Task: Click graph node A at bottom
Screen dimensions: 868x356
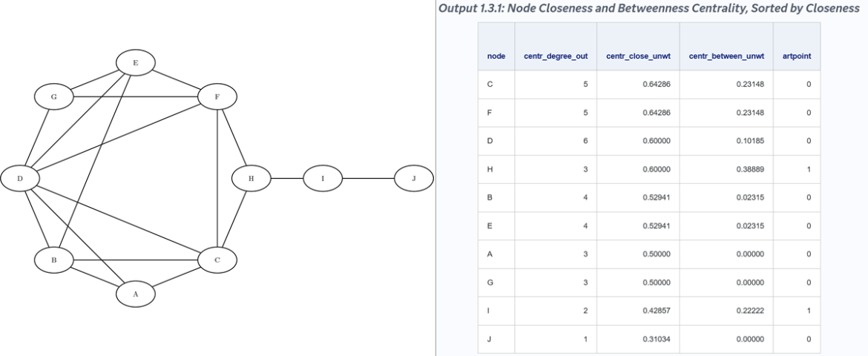Action: 136,294
